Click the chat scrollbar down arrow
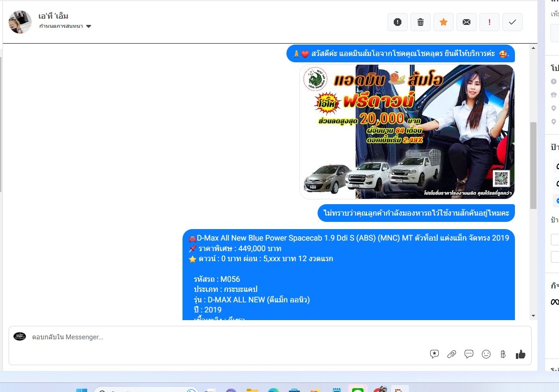 [533, 316]
